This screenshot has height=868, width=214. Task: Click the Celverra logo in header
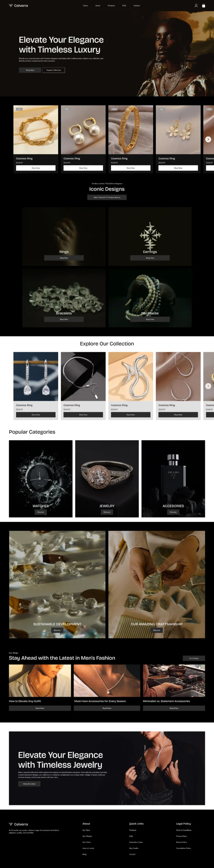(18, 6)
